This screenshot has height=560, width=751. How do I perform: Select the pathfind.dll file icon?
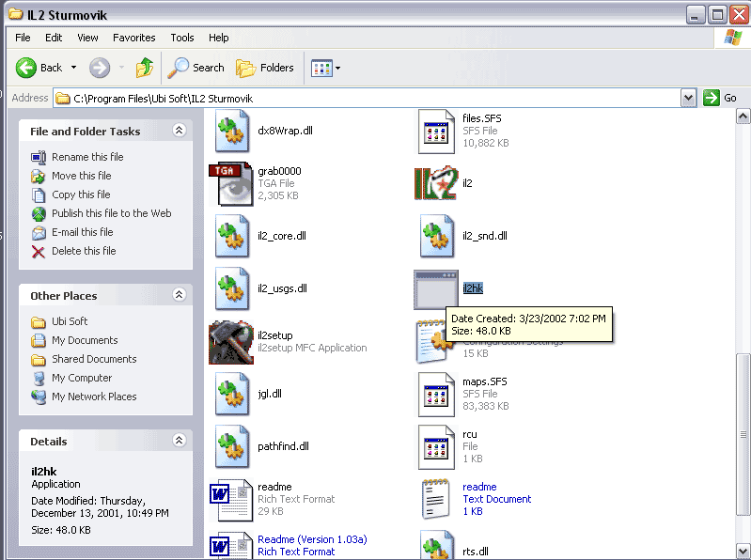click(x=232, y=446)
